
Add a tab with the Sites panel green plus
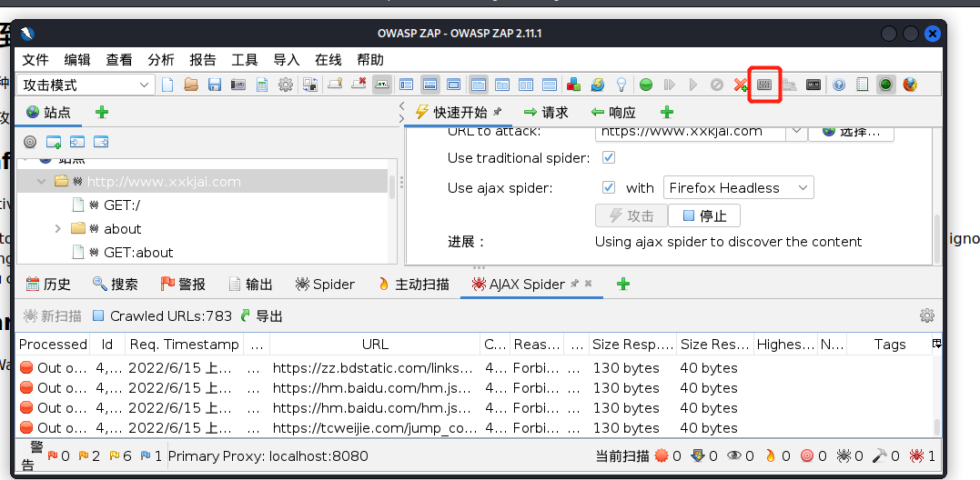click(102, 113)
